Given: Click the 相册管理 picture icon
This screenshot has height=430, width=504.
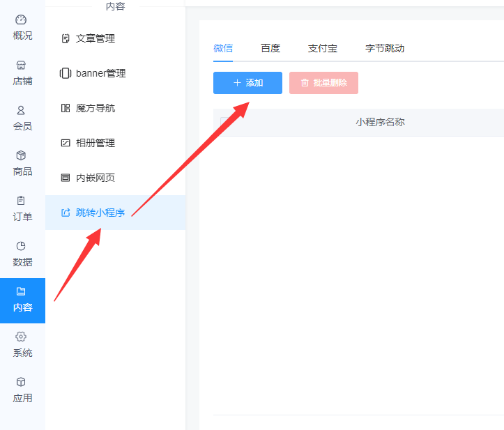Looking at the screenshot, I should point(66,143).
